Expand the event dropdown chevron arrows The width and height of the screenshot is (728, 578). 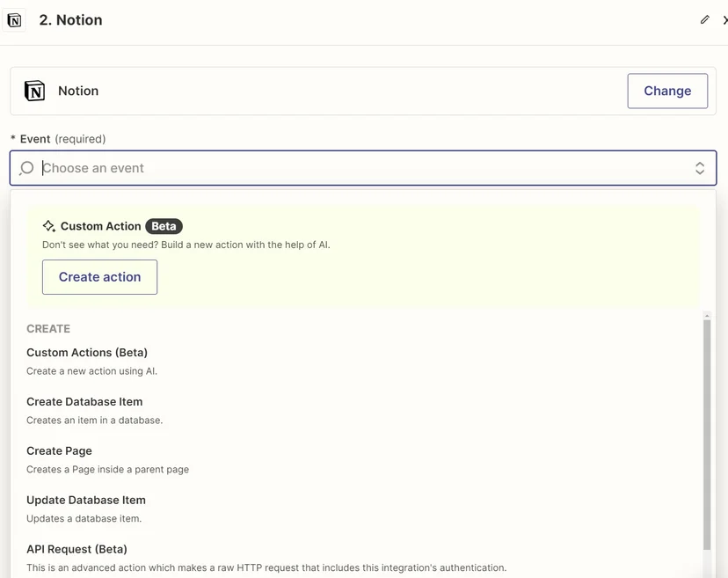pyautogui.click(x=700, y=168)
